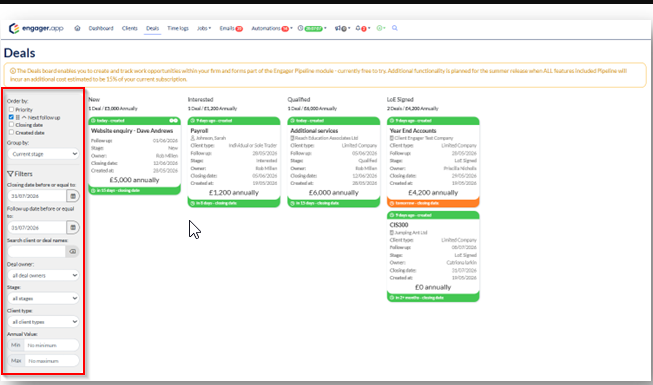The image size is (653, 385).
Task: Click Reach Education Associates Ltd client name
Action: [327, 138]
